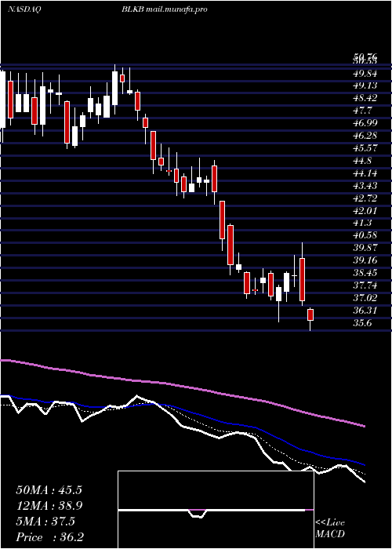Select the 37.74 price axis label

(365, 285)
